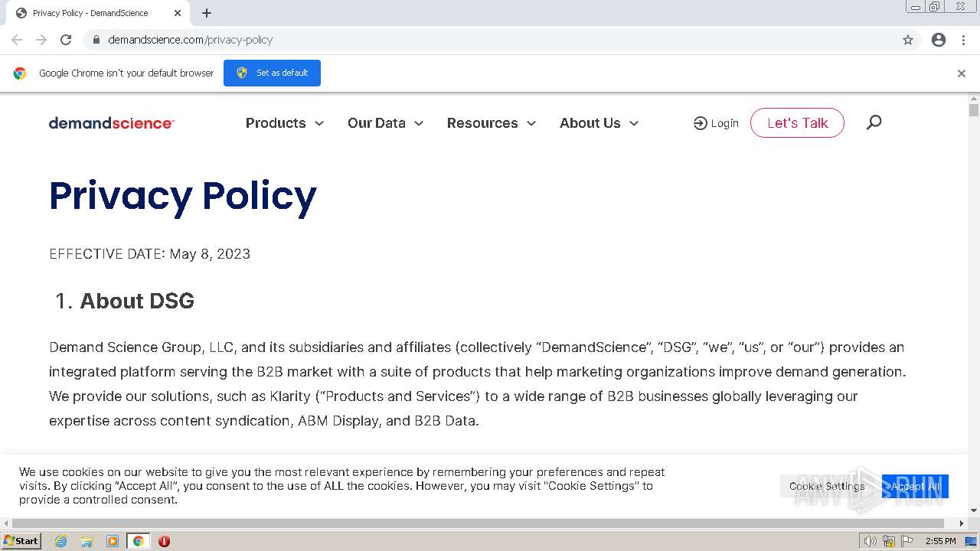
Task: Click the scrollbar down arrow
Action: (974, 510)
